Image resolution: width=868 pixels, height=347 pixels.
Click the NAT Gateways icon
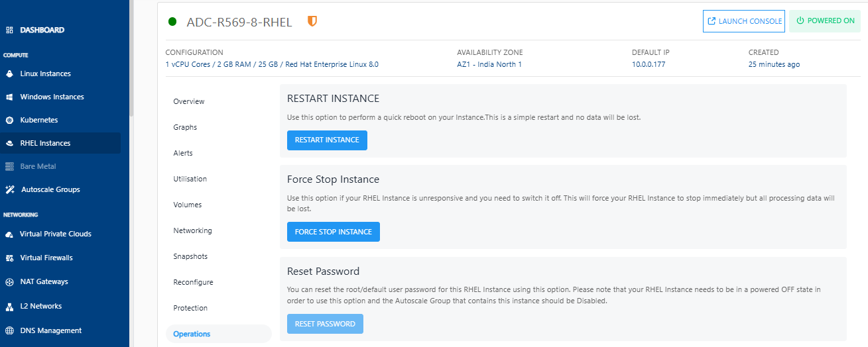click(9, 282)
